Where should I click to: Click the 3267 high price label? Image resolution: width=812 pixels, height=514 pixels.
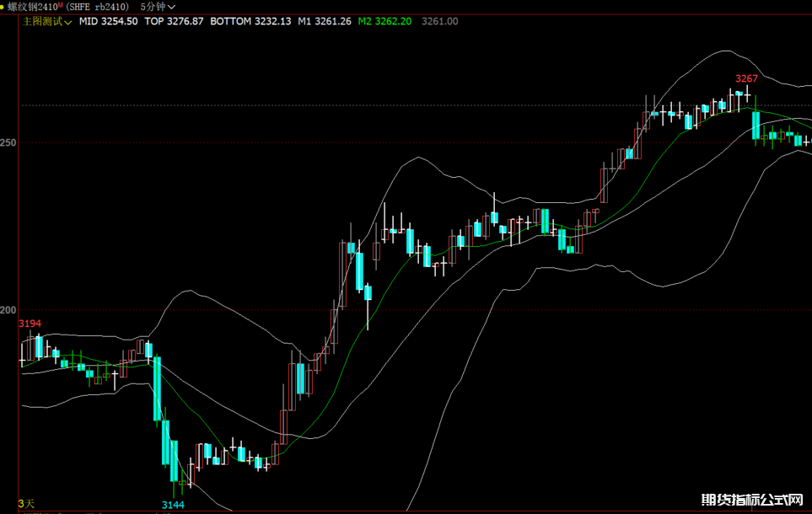point(746,78)
